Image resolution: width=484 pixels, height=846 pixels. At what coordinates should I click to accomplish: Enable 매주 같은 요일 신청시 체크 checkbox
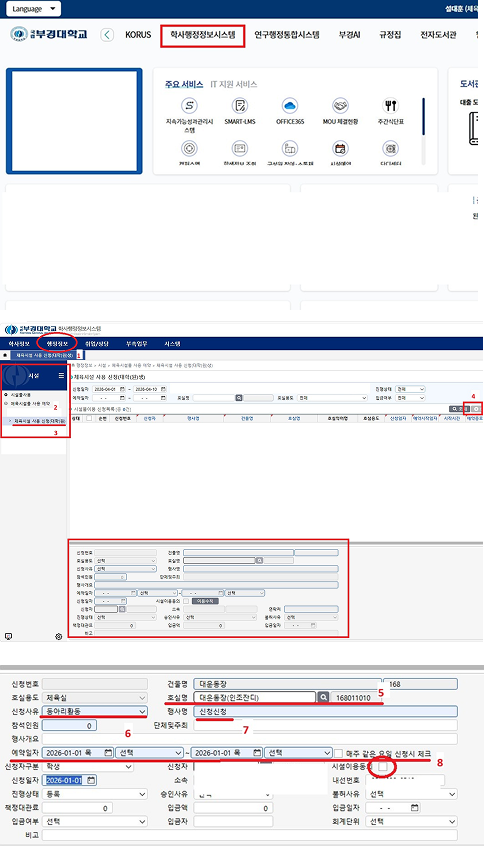pos(338,753)
